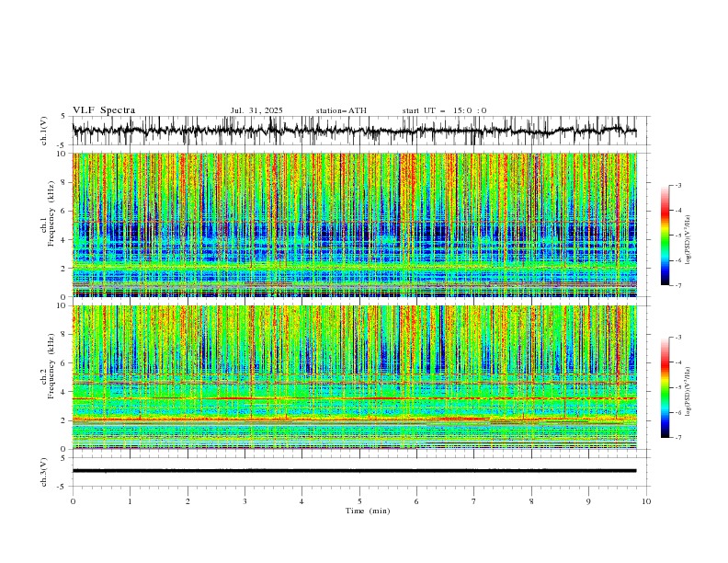The height and width of the screenshot is (563, 728).
Task: Click the ch.3(V) flat waveform trace
Action: tap(354, 471)
